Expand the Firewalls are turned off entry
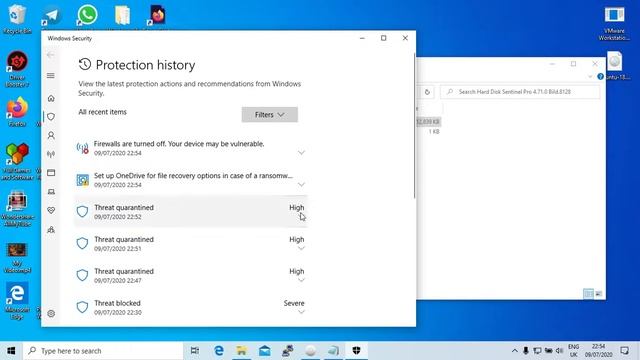The image size is (640, 360). coord(301,153)
